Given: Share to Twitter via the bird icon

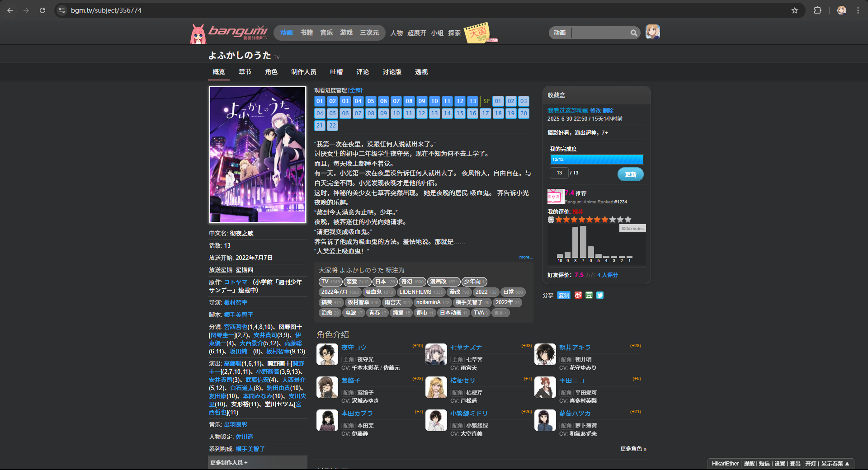Looking at the screenshot, I should tap(600, 295).
